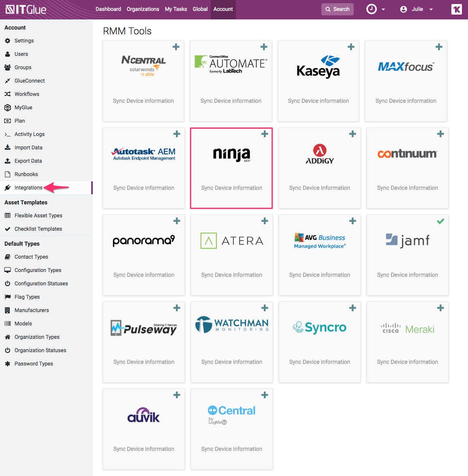Open Contact Types in sidebar
468x476 pixels.
click(31, 257)
